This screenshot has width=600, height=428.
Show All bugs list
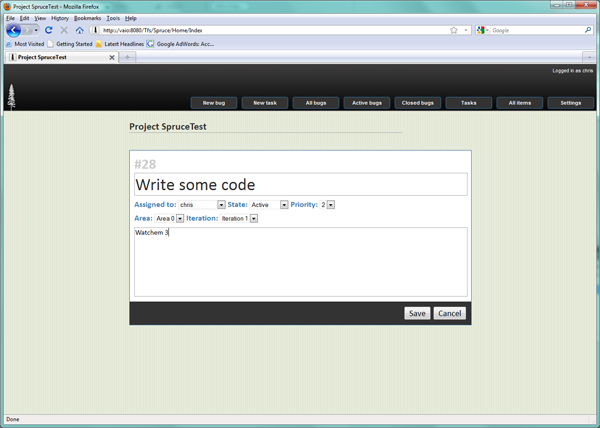[316, 103]
